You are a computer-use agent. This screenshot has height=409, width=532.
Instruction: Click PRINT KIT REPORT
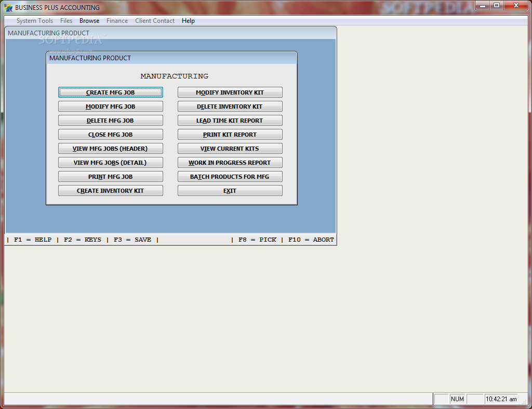[230, 135]
